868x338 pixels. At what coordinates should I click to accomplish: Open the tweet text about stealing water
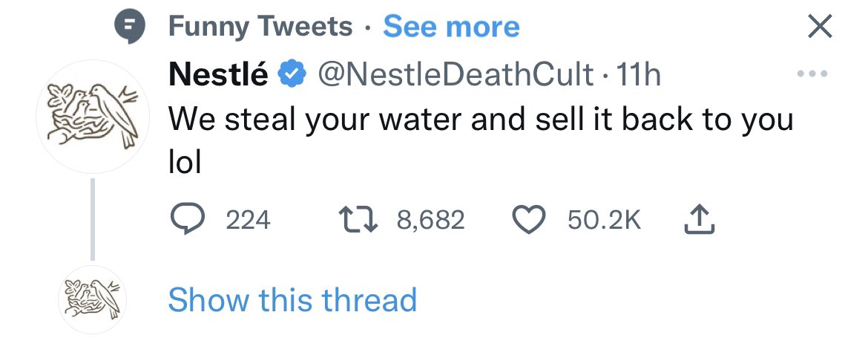481,141
